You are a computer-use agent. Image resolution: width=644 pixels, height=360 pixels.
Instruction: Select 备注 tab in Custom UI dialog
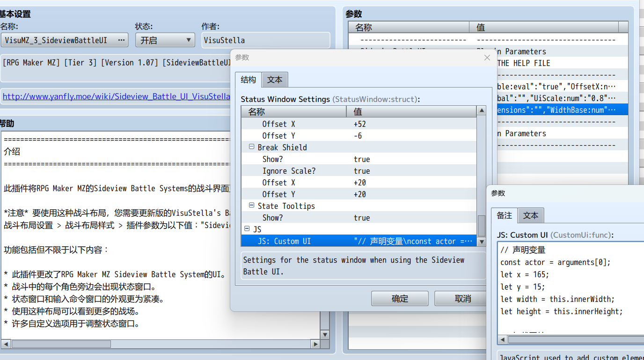(x=505, y=215)
